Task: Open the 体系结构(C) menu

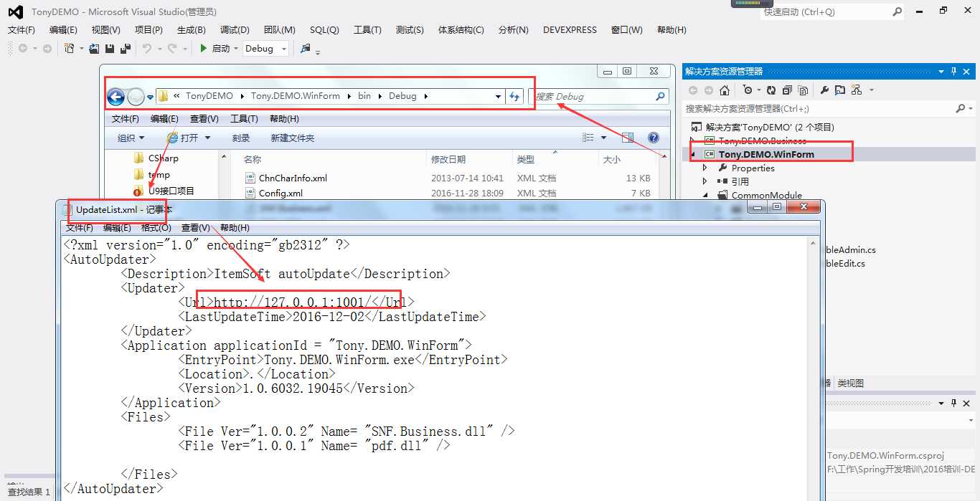Action: tap(461, 29)
